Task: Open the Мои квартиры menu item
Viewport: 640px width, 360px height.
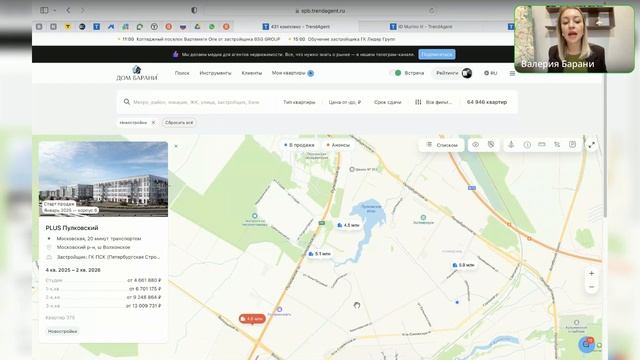Action: pyautogui.click(x=293, y=73)
